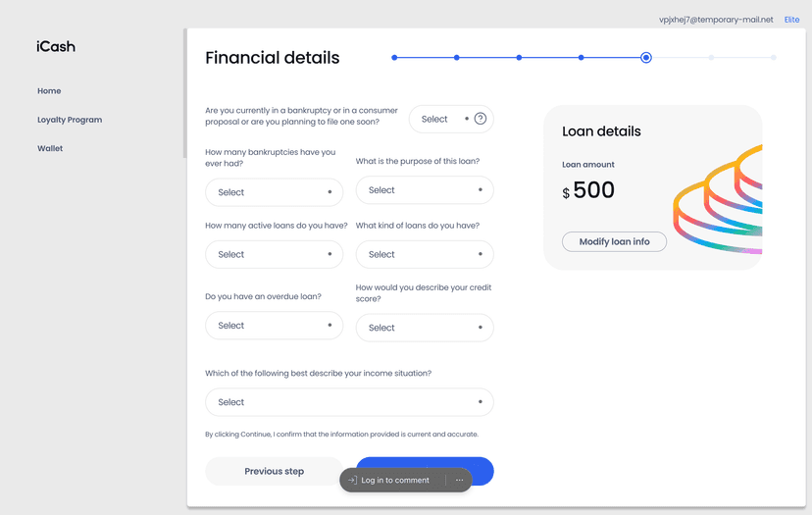The width and height of the screenshot is (812, 515).
Task: Open the kind of loans dropdown
Action: [425, 254]
